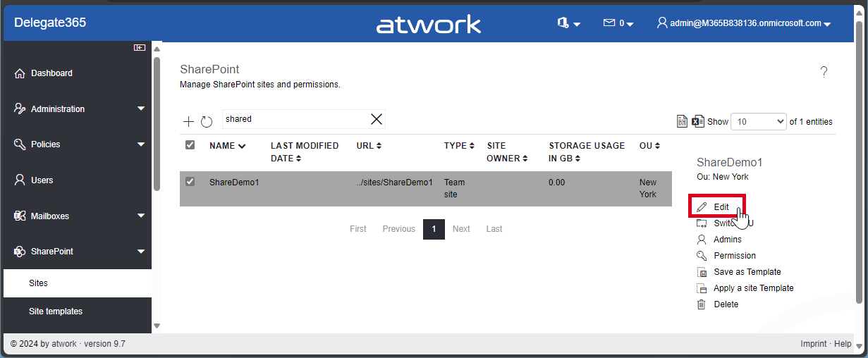
Task: Refresh the SharePoint sites list
Action: coord(207,121)
